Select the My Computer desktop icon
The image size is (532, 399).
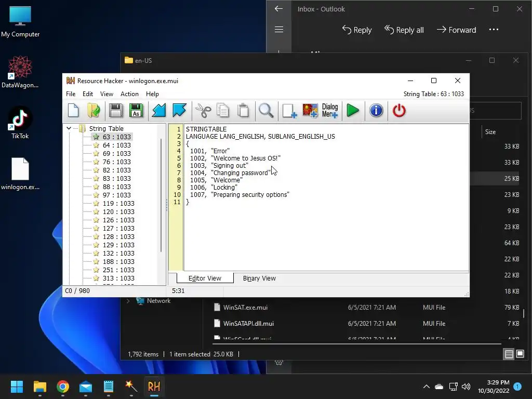20,21
